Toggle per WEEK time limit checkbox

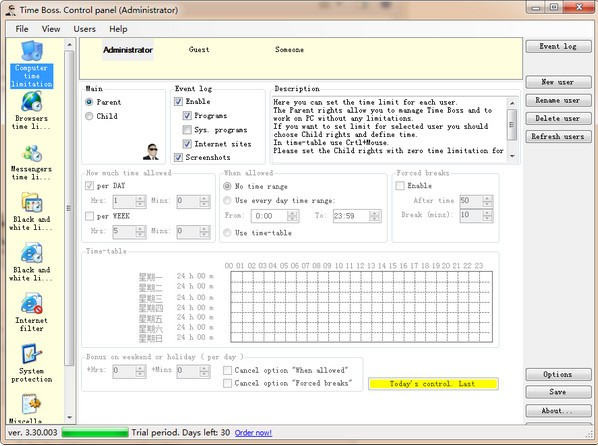89,216
